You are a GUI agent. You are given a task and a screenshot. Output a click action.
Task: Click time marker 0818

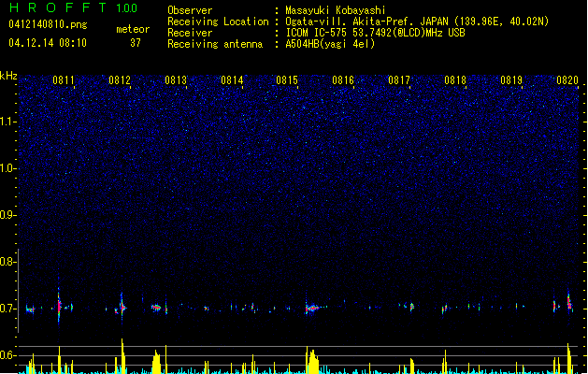click(455, 80)
